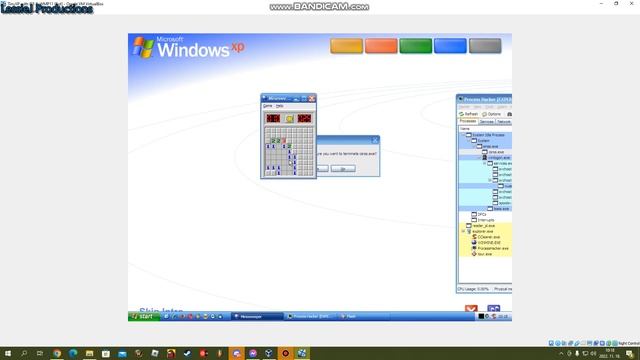Screen dimensions: 640x360
Task: Click the host system clock
Action: tap(610, 353)
